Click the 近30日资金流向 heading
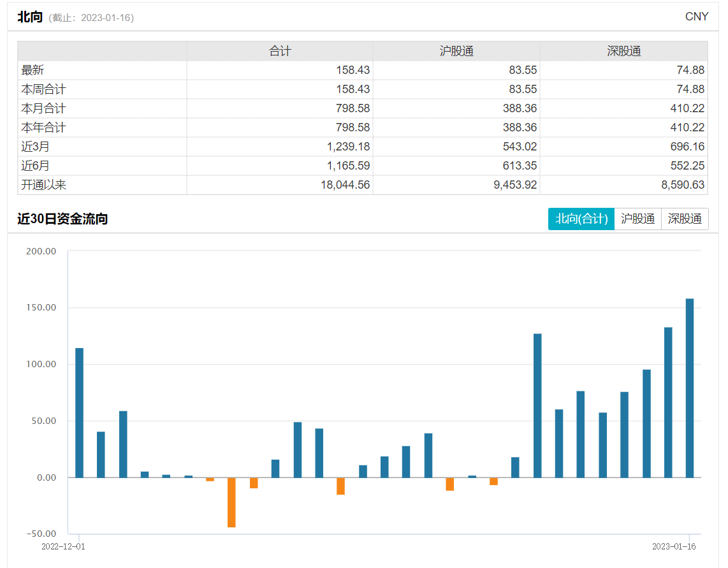The image size is (728, 568). [62, 219]
